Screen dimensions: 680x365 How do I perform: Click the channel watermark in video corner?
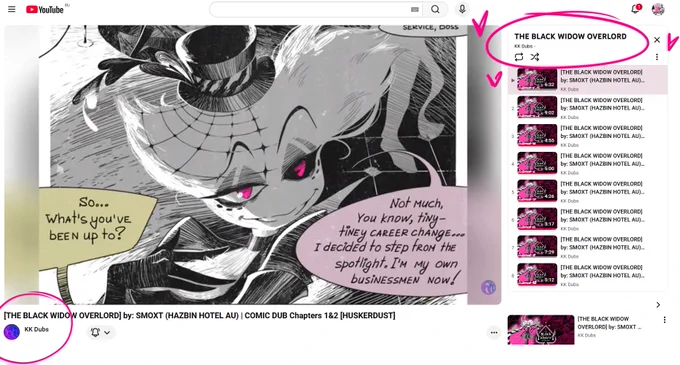(488, 287)
